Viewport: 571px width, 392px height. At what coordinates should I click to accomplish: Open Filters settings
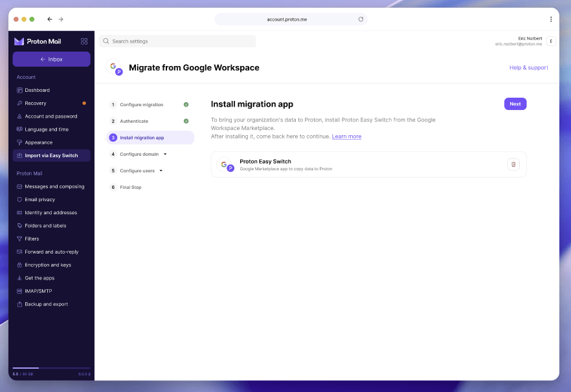coord(51,239)
